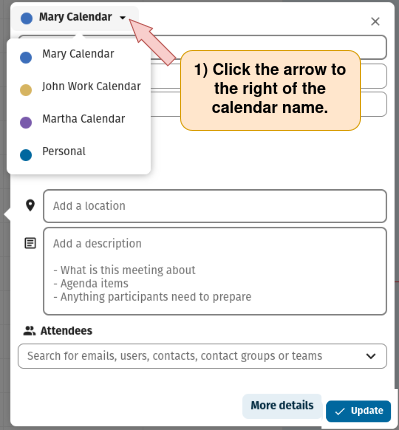The height and width of the screenshot is (430, 399).
Task: Click yellow dot for John Work Calendar
Action: [x=26, y=90]
